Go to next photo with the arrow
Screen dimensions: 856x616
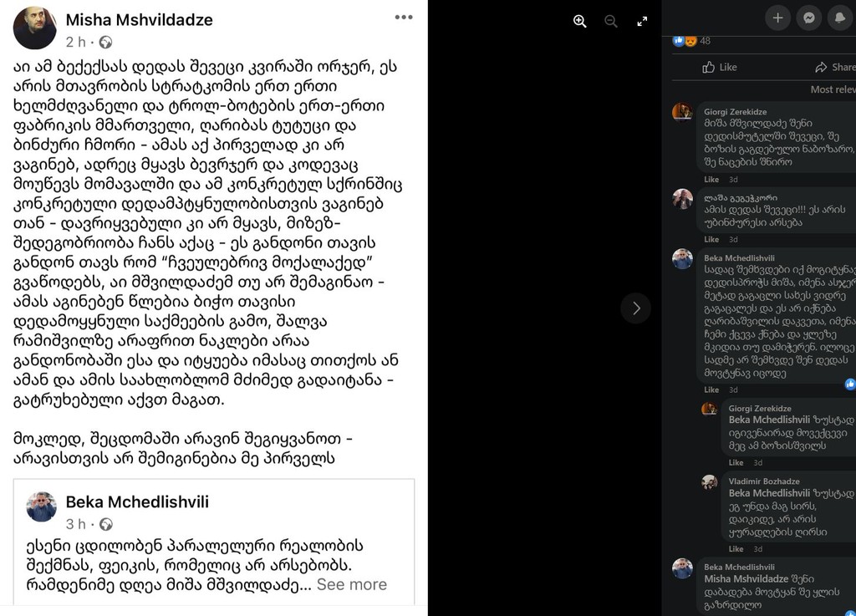pyautogui.click(x=635, y=308)
